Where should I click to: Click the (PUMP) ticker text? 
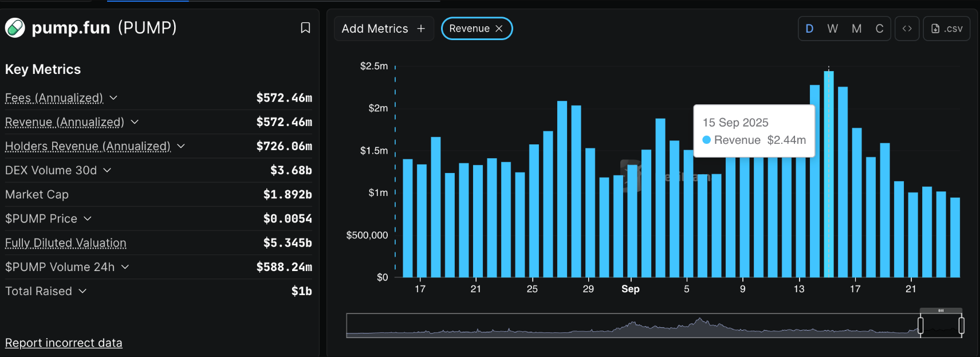pyautogui.click(x=147, y=28)
